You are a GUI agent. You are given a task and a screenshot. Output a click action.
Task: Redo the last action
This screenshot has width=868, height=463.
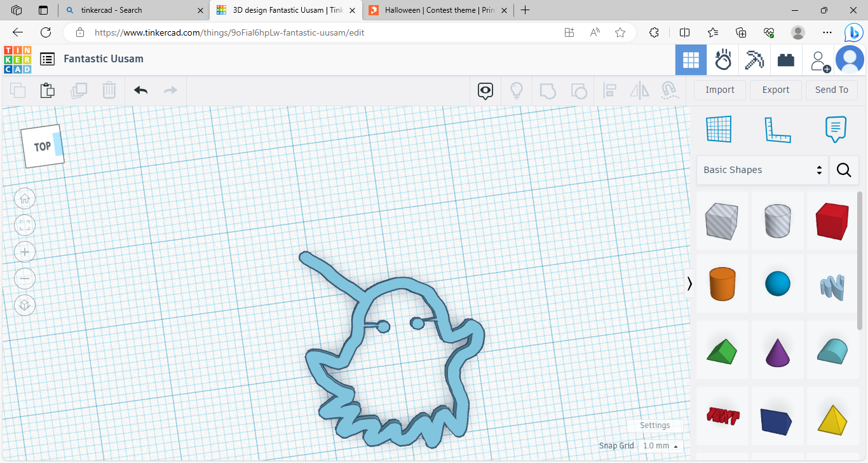(x=170, y=90)
